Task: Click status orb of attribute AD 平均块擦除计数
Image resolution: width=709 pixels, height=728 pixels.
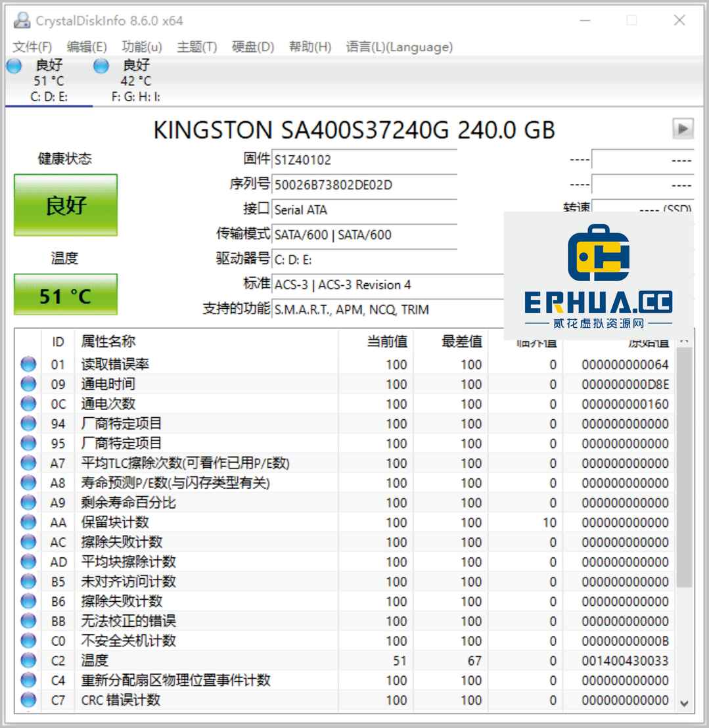Action: [x=28, y=561]
